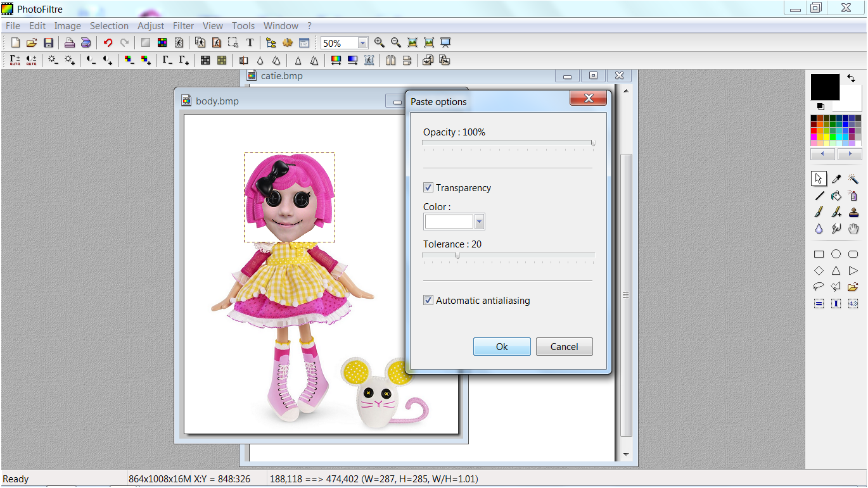The width and height of the screenshot is (868, 488).
Task: Open the transparency Color dropdown arrow
Action: [x=479, y=222]
